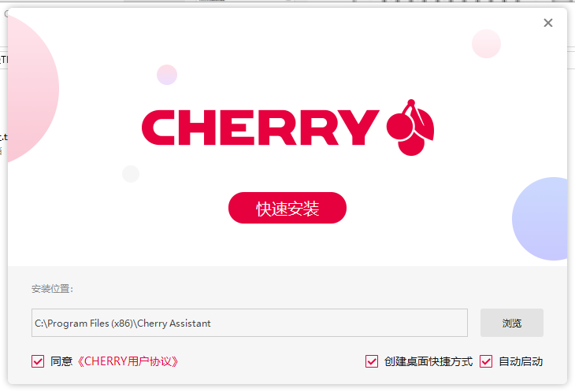Disable the 自动启动 checkbox
Viewport: 575px width, 392px height.
point(486,361)
